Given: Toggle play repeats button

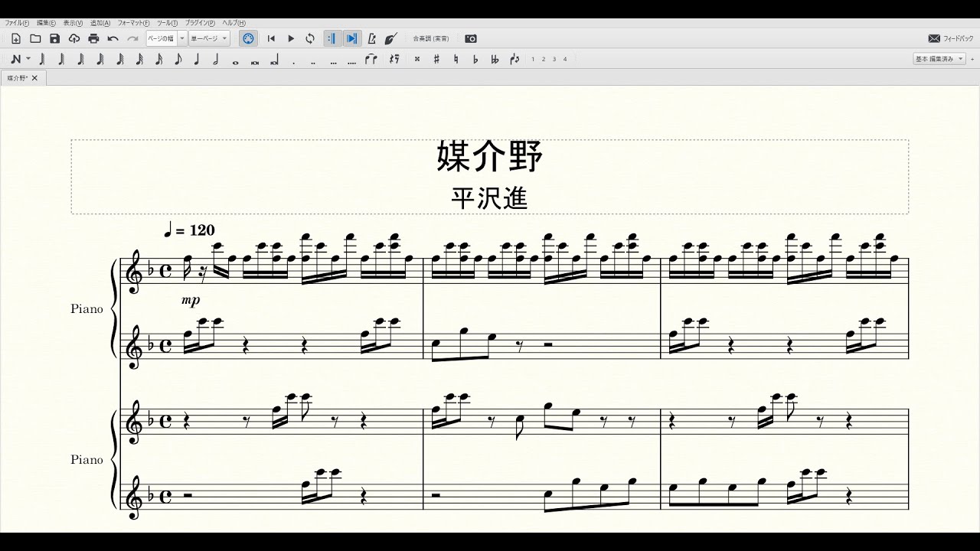Looking at the screenshot, I should tap(332, 38).
